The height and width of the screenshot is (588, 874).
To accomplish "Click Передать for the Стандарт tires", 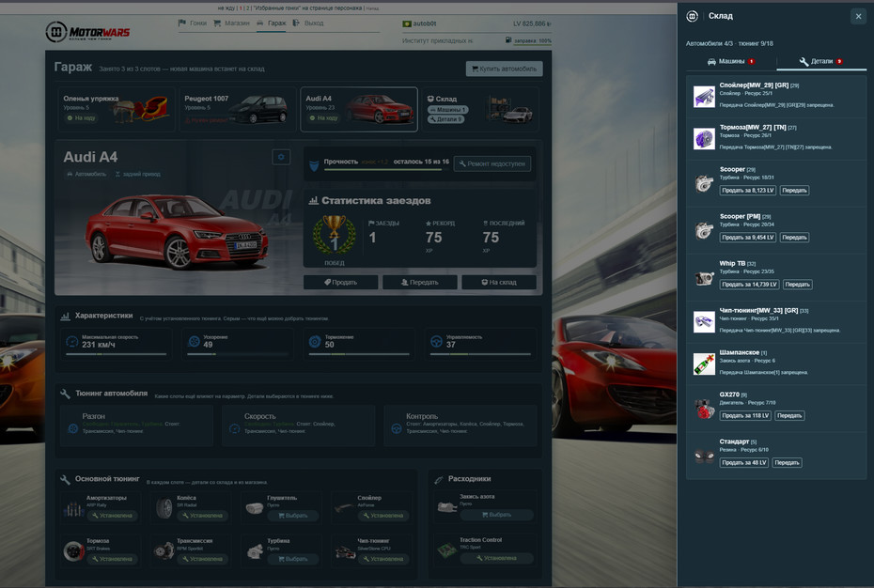I will pyautogui.click(x=787, y=462).
